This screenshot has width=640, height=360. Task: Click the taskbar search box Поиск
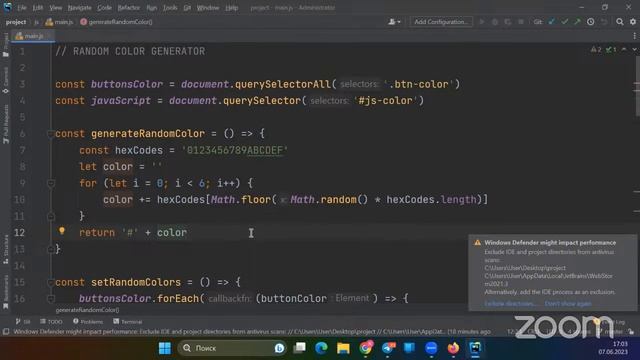tap(233, 348)
